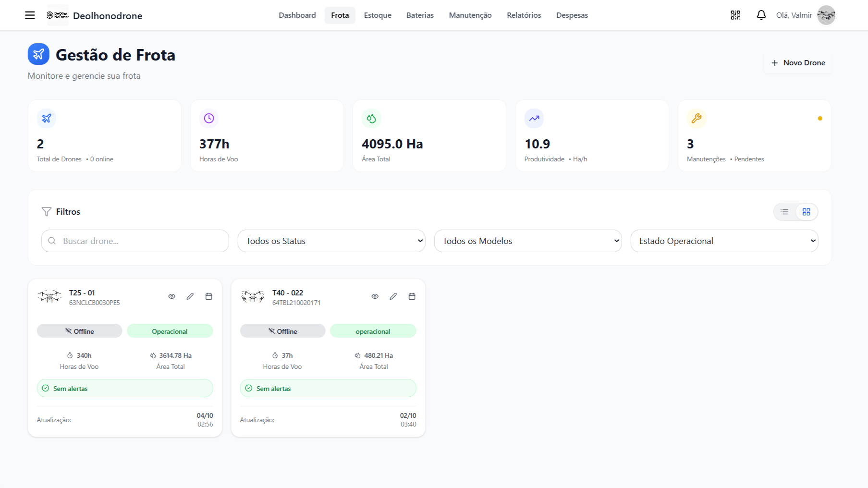868x488 pixels.
Task: Expand the Todos os Status dropdown
Action: (331, 241)
